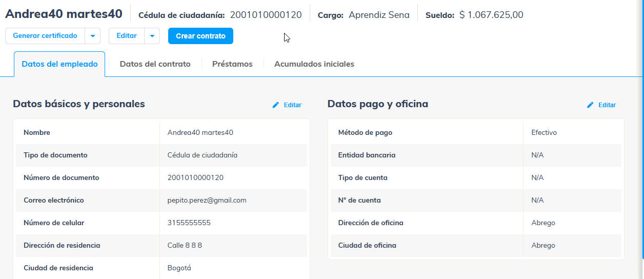Switch to the Datos del contrato tab
Viewport: 644px width, 279px height.
(x=155, y=64)
